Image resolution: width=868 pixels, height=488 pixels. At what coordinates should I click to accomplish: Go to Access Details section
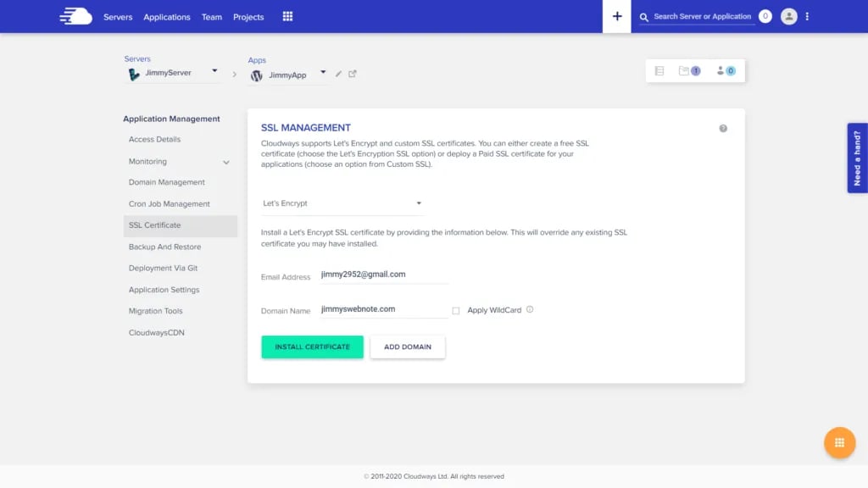click(x=154, y=140)
